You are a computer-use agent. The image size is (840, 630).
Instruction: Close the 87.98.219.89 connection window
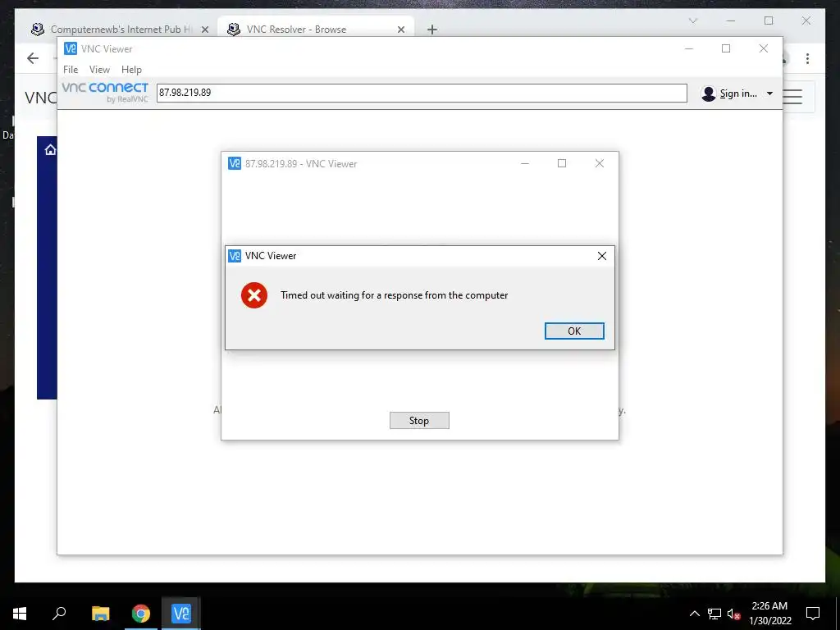[600, 163]
